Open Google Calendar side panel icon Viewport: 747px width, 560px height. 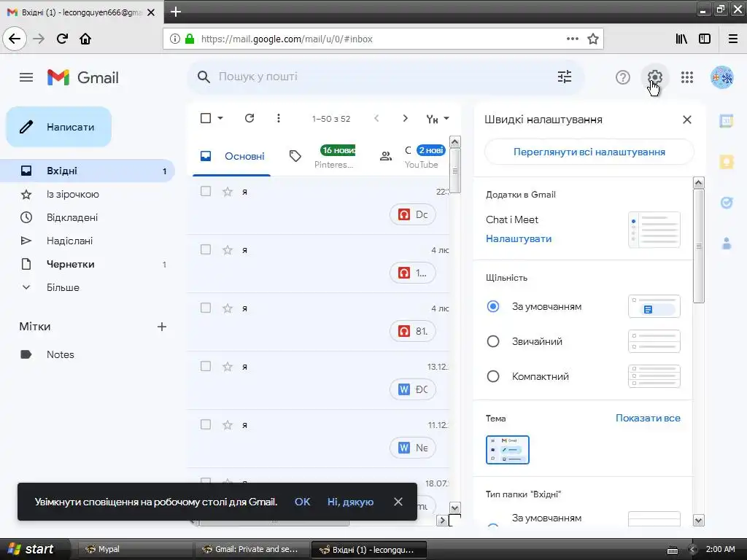(727, 121)
